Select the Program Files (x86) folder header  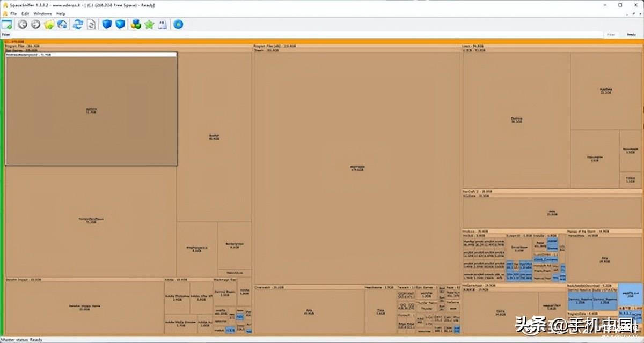click(357, 47)
